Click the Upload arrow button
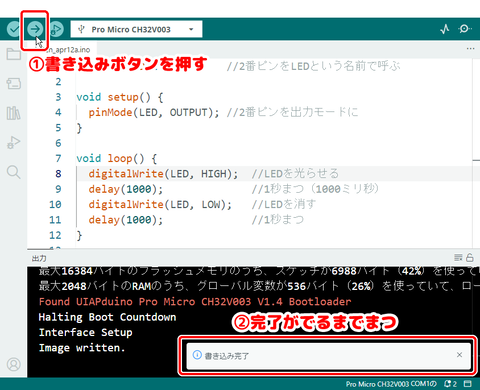480x390 pixels. tap(35, 29)
